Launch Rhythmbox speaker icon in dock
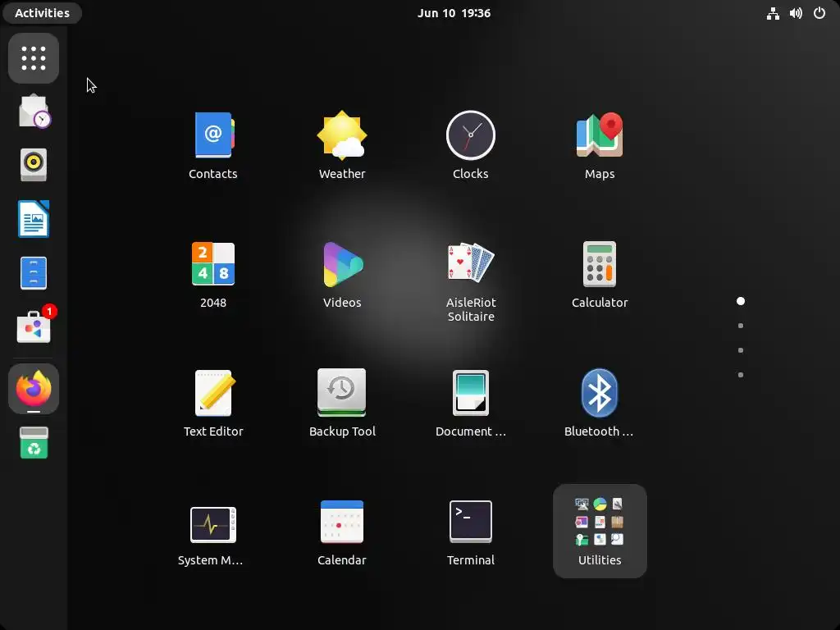The image size is (840, 630). point(34,164)
